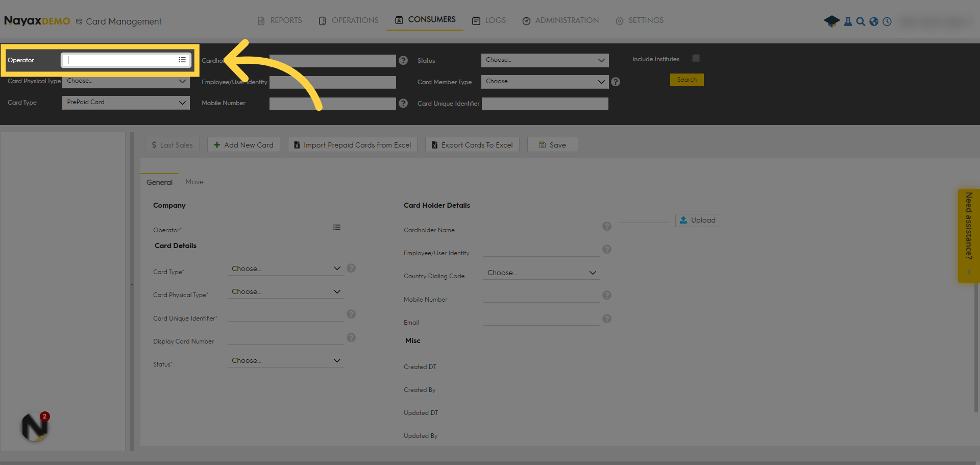Open Card Type filter dropdown showing PrePaid Card
Screen dimensions: 980x465
point(126,103)
